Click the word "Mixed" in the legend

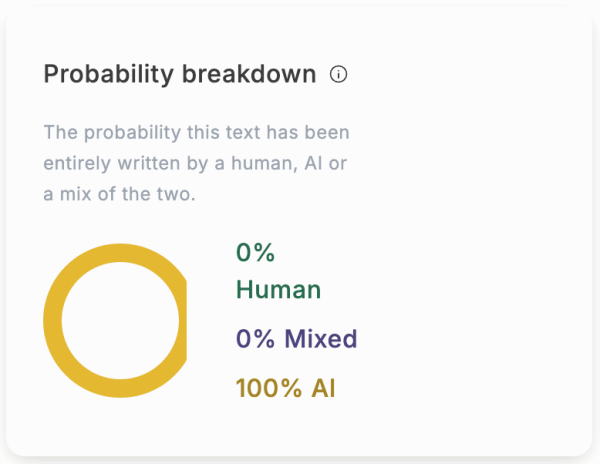[320, 339]
